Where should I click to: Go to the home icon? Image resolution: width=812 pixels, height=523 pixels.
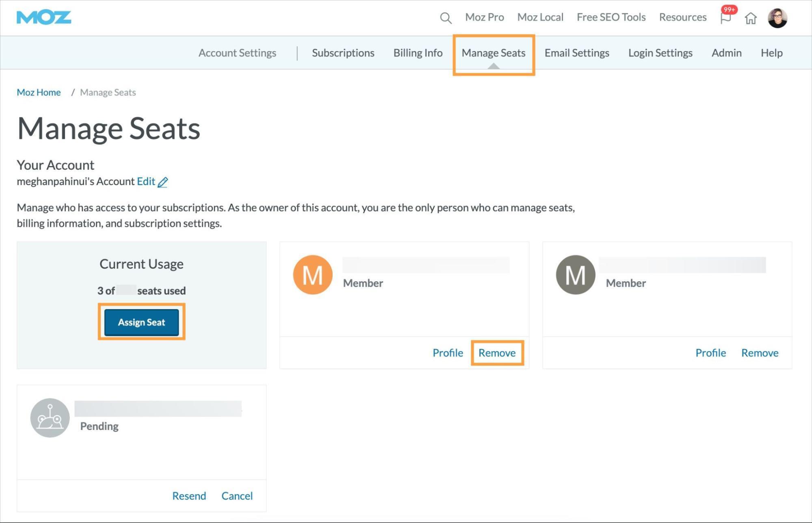click(751, 18)
